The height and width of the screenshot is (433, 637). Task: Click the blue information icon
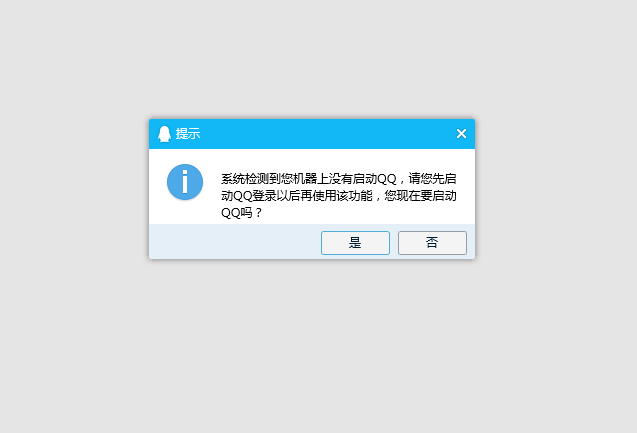point(185,182)
